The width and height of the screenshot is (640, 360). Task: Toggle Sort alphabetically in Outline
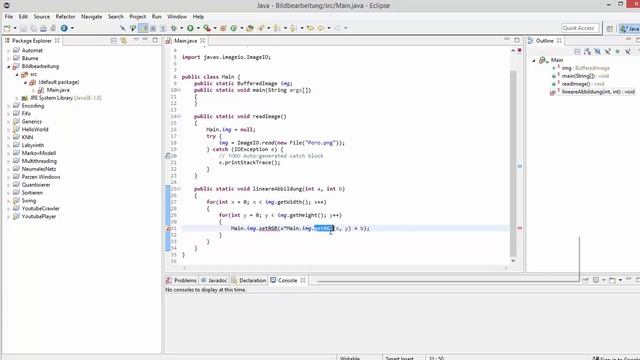tap(587, 51)
